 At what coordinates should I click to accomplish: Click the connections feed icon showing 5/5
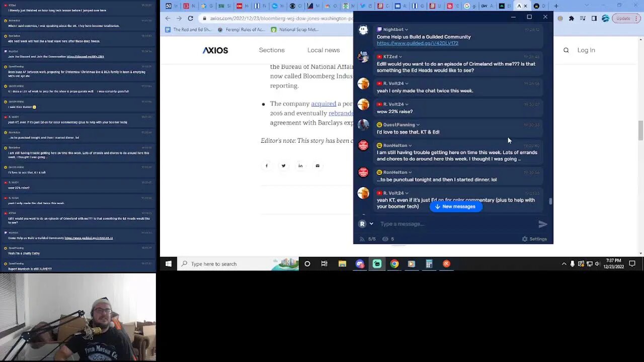click(x=362, y=239)
